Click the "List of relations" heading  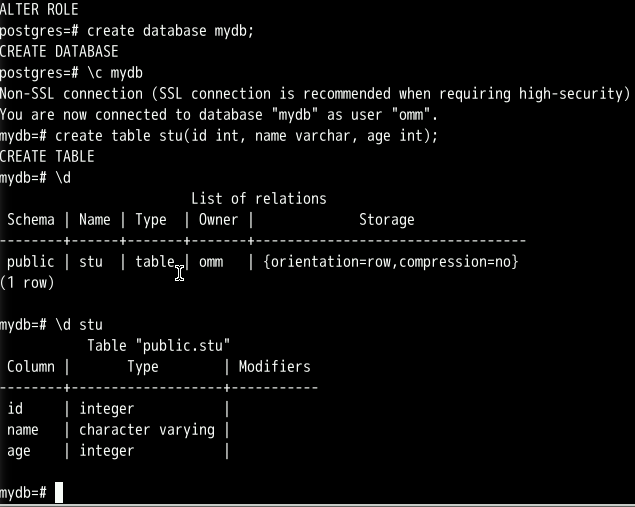(x=258, y=198)
